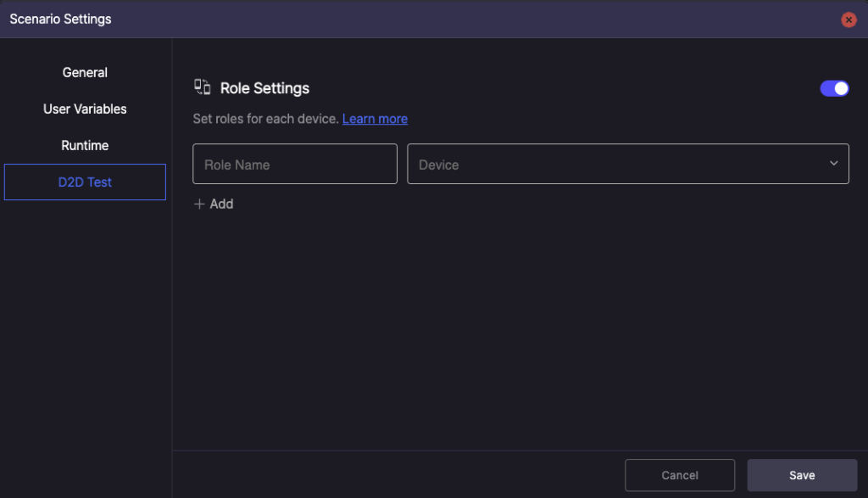Focus the Role Name input field

coord(295,164)
